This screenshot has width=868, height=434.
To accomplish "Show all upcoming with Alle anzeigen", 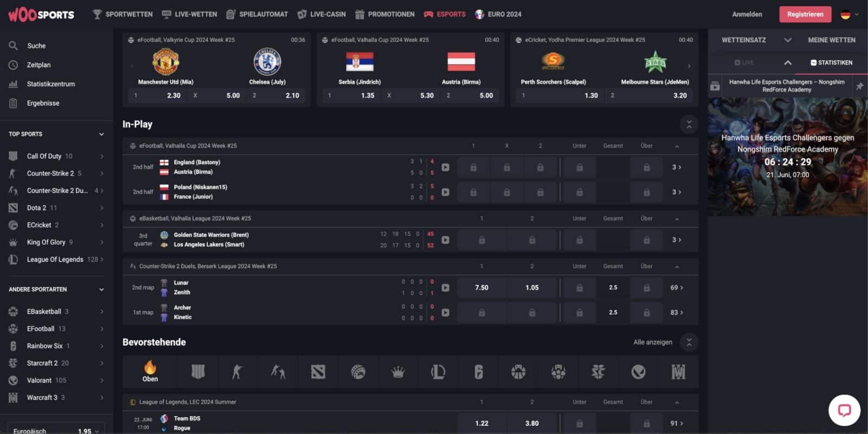I will (653, 342).
